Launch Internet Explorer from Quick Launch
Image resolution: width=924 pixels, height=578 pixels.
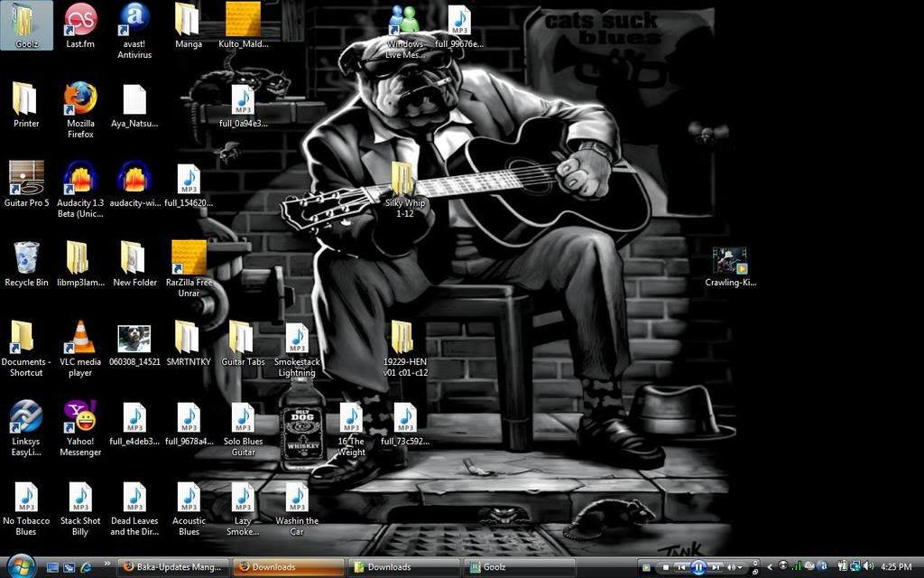[x=86, y=567]
